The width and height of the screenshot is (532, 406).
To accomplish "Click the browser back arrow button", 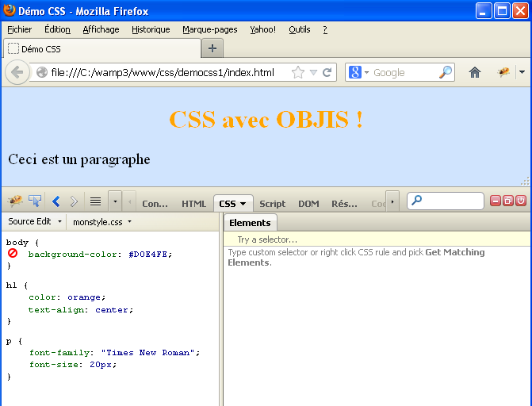I will (17, 72).
